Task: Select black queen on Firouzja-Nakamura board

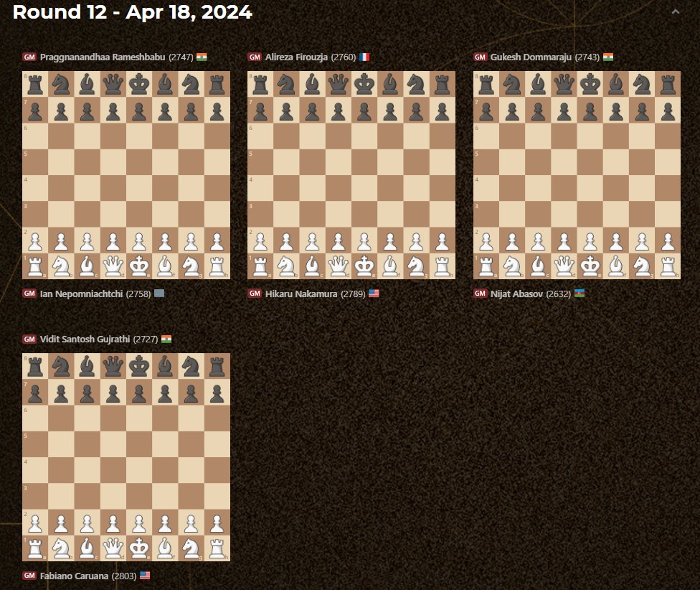Action: click(x=339, y=84)
